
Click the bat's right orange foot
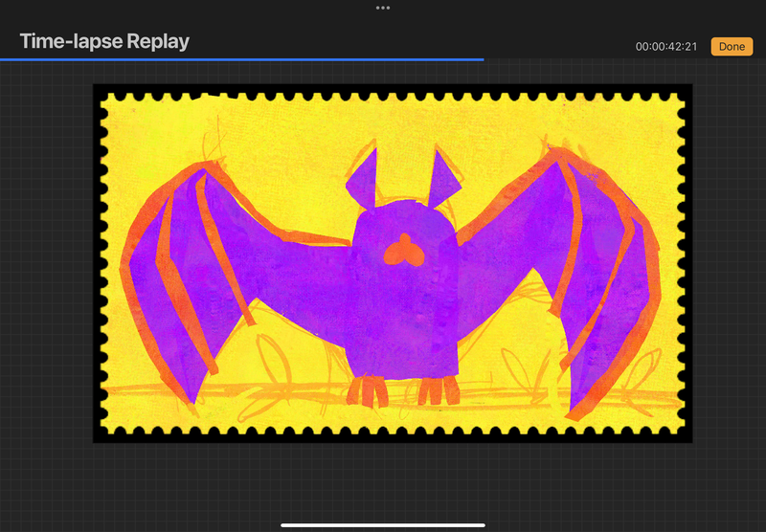click(438, 390)
